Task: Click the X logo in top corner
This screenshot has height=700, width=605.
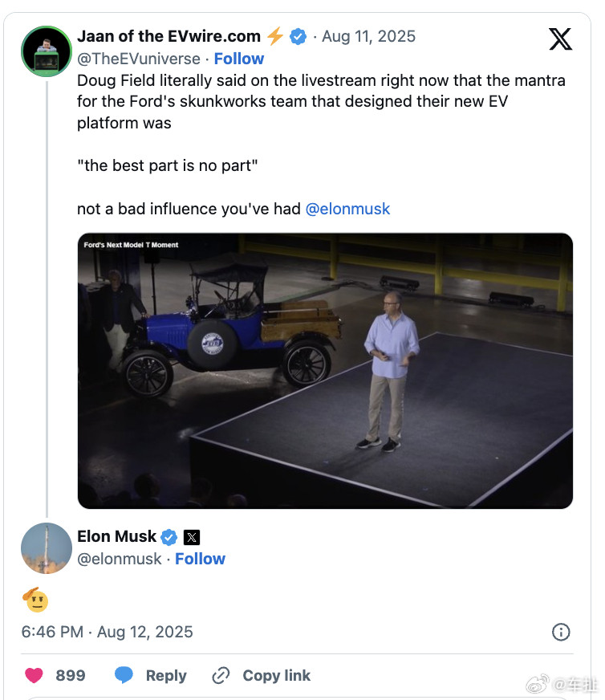Action: pos(560,39)
